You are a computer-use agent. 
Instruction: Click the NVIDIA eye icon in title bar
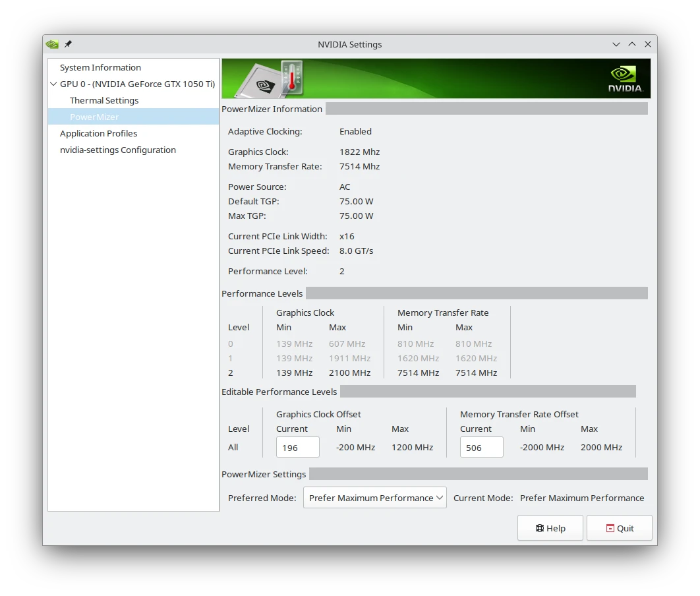(52, 44)
